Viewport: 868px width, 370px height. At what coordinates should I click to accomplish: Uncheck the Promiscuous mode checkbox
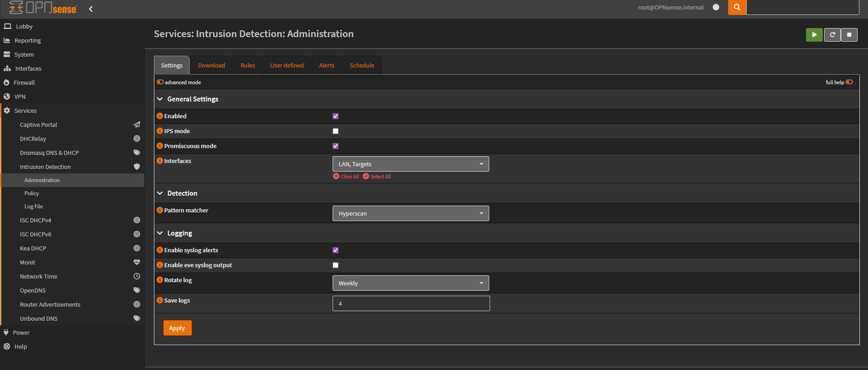335,146
